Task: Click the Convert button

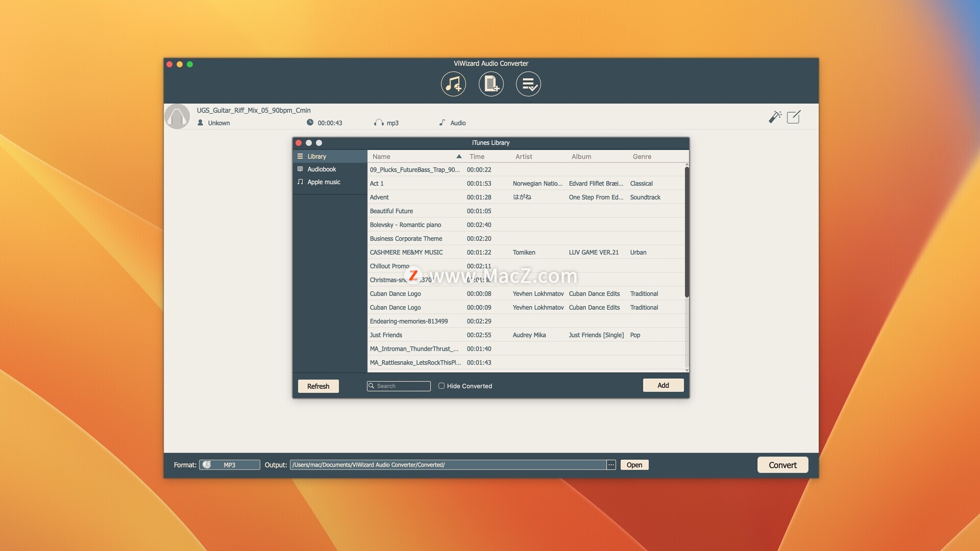Action: coord(782,465)
